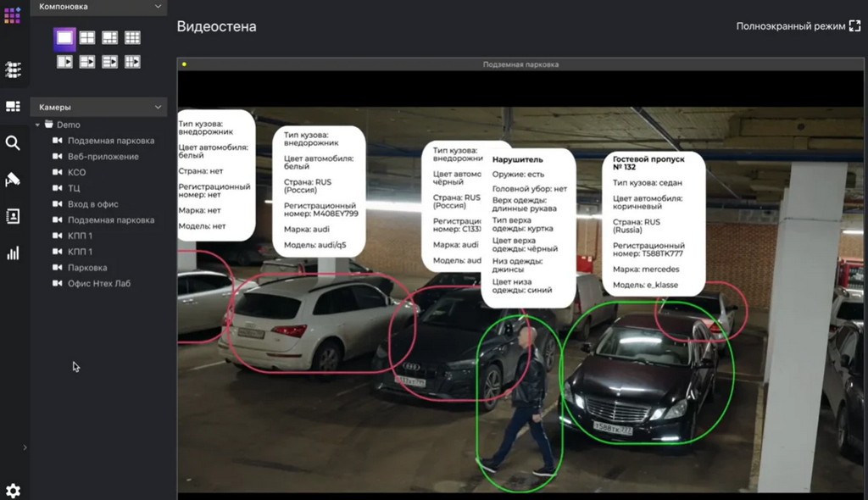Select the КПП 1 camera directly above Парковка

pos(73,252)
